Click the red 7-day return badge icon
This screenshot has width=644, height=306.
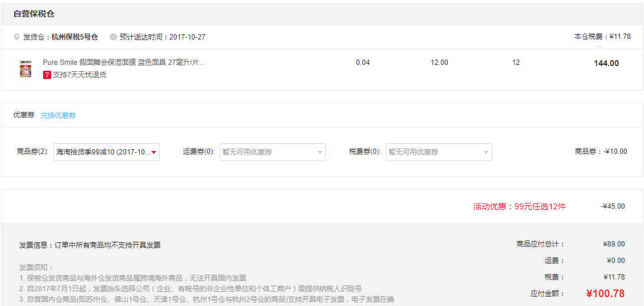pyautogui.click(x=47, y=75)
